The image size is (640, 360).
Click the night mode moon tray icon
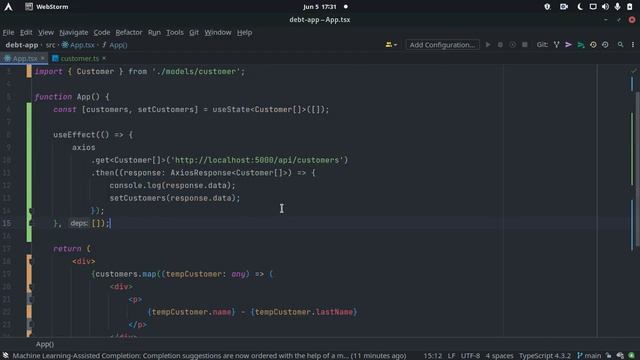[x=580, y=7]
